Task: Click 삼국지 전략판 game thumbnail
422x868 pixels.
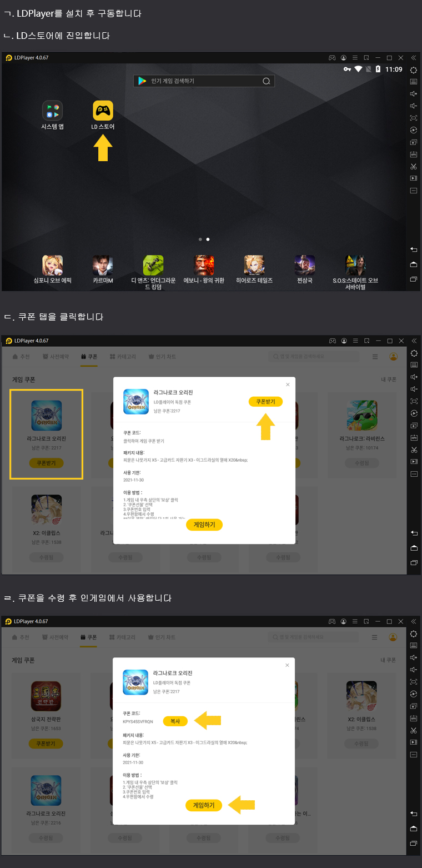Action: pos(46,696)
